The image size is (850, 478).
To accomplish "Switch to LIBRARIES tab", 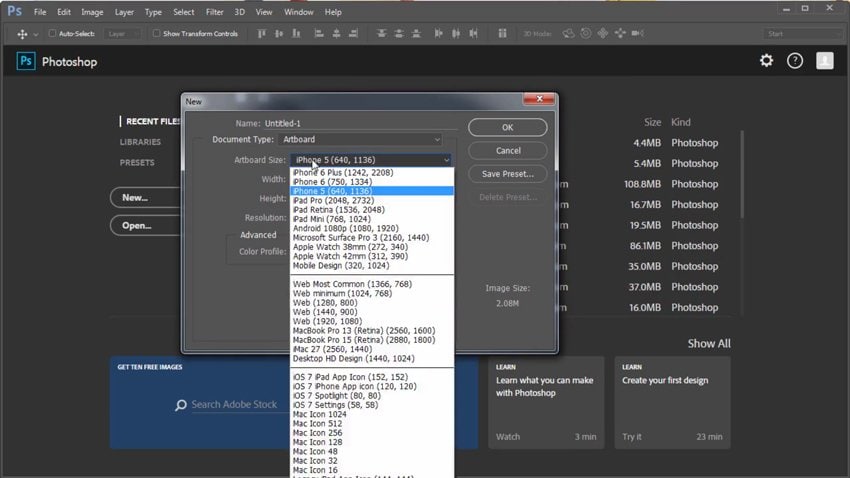I will pyautogui.click(x=140, y=142).
